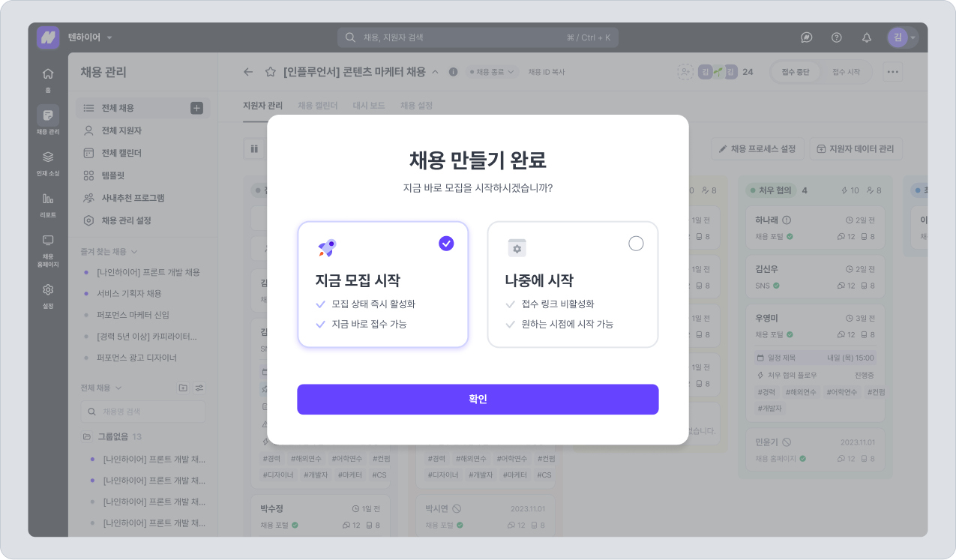Click the 채용 프로세스 설정 button

point(757,148)
